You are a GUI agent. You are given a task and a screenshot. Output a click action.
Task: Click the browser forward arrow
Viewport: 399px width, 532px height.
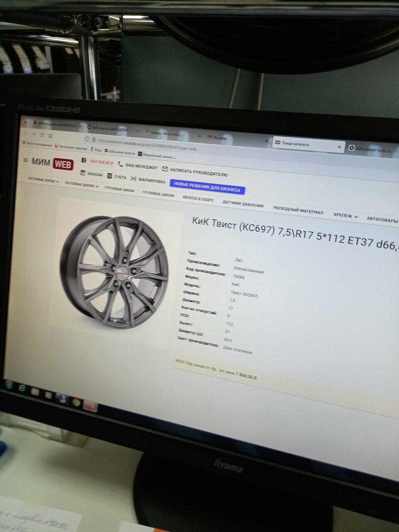point(33,134)
